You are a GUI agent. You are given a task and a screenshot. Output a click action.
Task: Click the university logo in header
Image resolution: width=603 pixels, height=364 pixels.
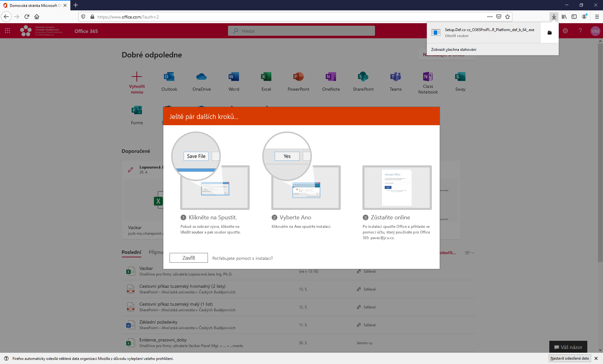point(41,31)
